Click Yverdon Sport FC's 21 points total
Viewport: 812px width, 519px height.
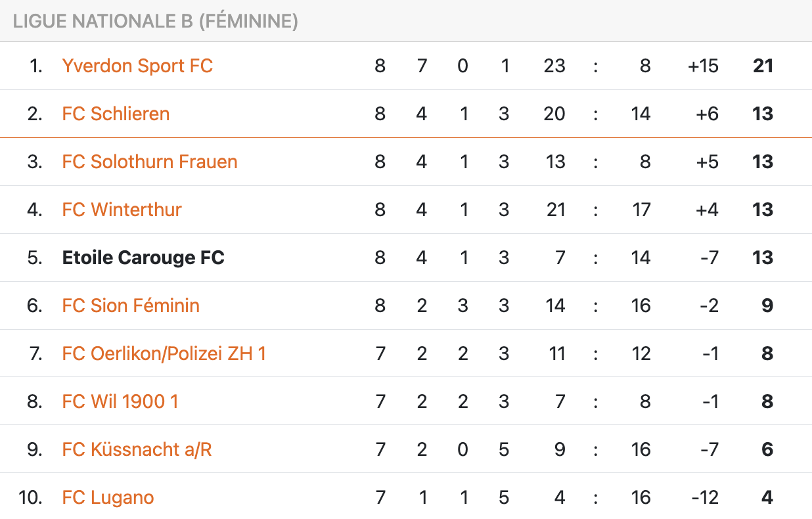pyautogui.click(x=763, y=66)
